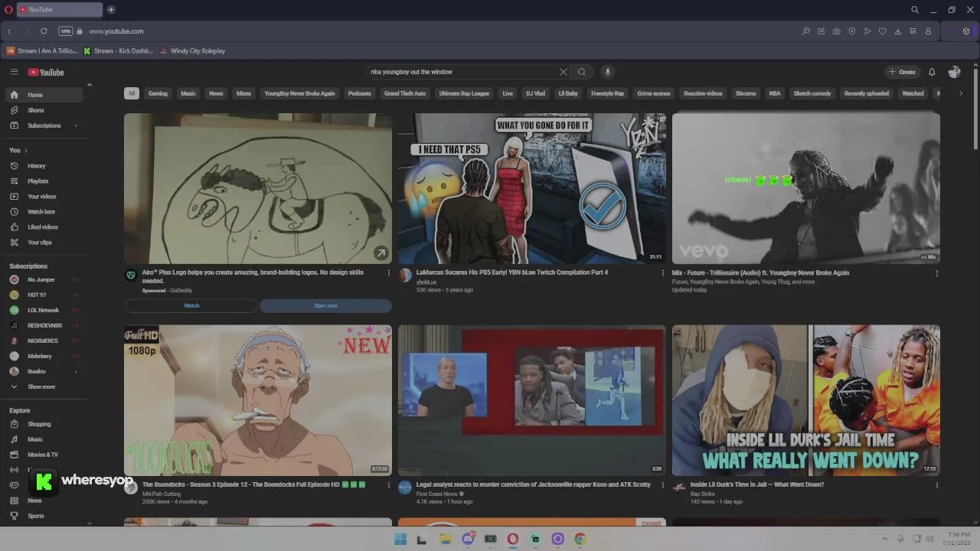Select the Music filter chip

click(188, 93)
